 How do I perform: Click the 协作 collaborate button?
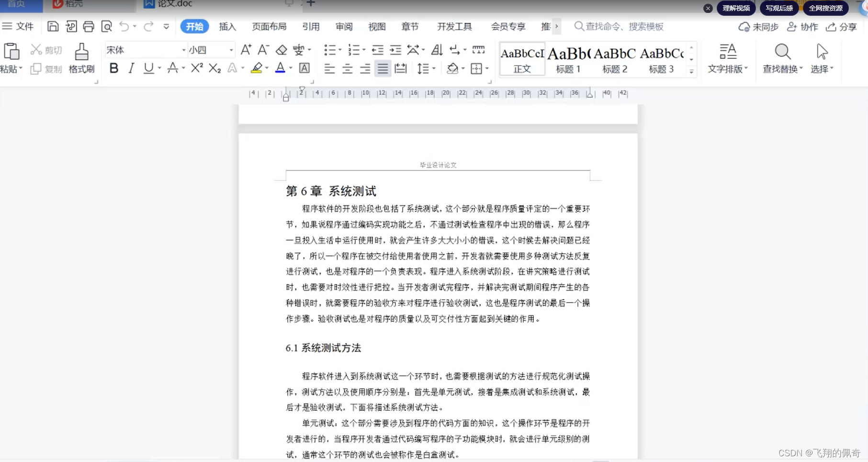[803, 27]
